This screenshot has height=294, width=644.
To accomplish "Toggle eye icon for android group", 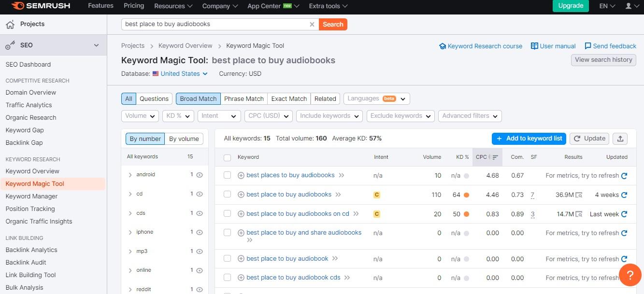I will click(200, 175).
